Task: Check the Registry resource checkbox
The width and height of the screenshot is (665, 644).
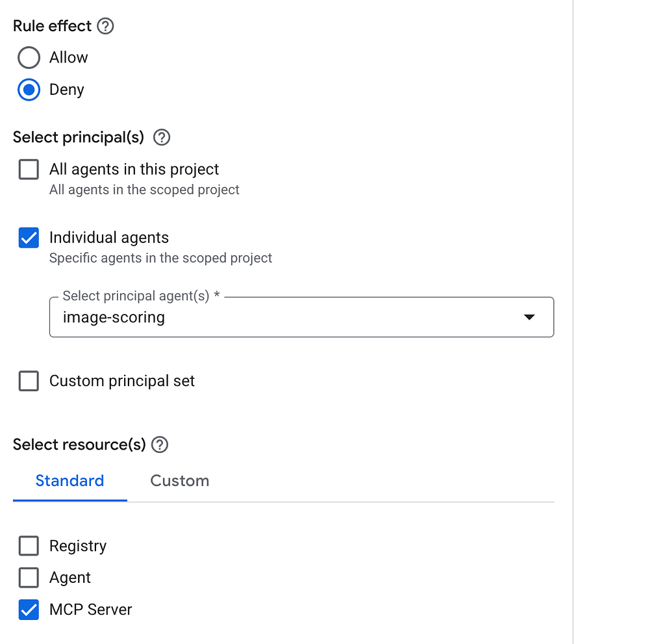Action: [x=29, y=546]
